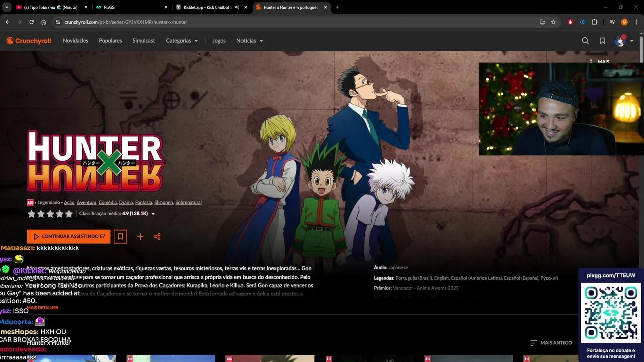
Task: Open a new browser tab
Action: [337, 7]
